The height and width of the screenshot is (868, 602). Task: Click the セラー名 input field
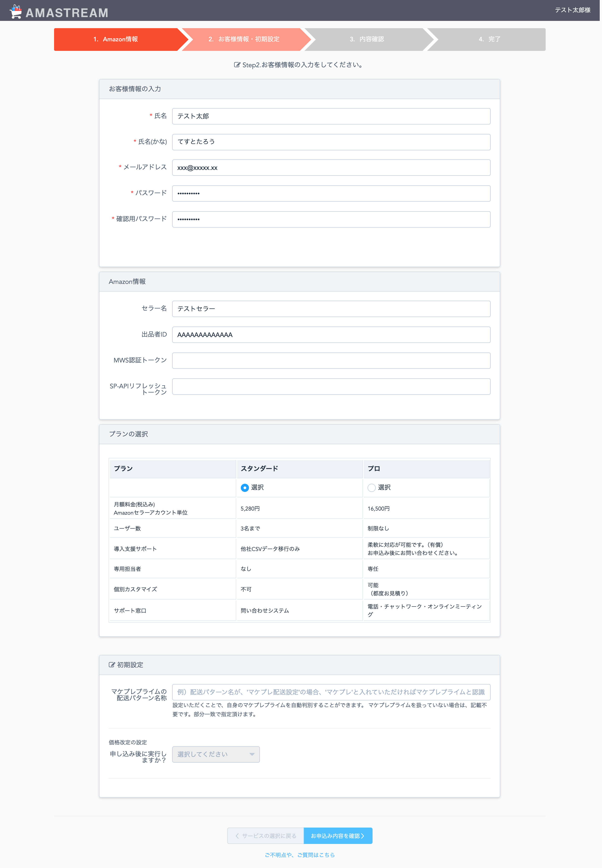click(x=331, y=309)
